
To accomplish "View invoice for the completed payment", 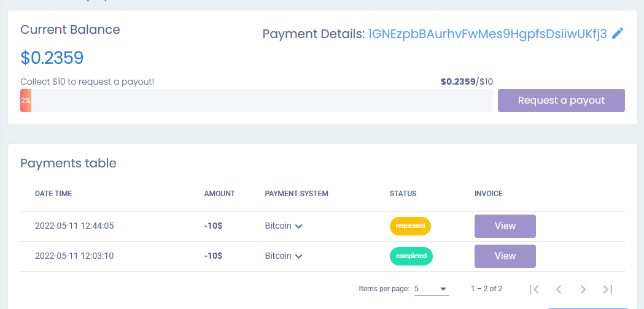I will tap(505, 256).
